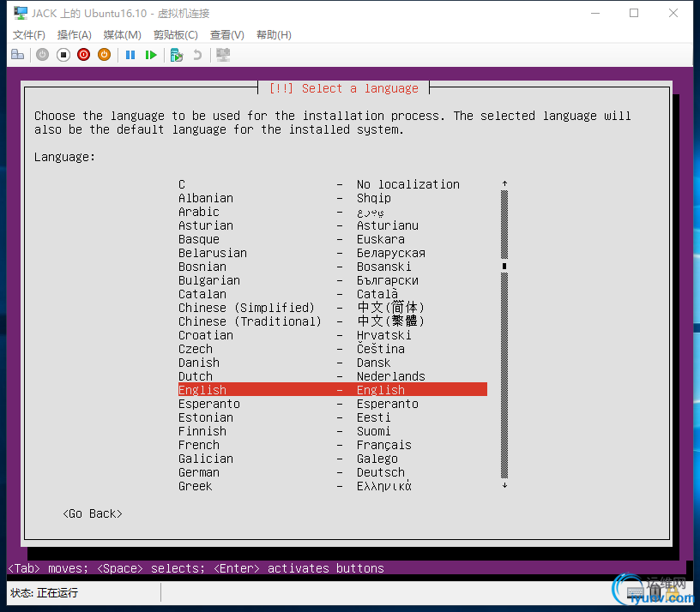This screenshot has height=612, width=700.
Task: Select Belarusian in the language list
Action: (x=333, y=253)
